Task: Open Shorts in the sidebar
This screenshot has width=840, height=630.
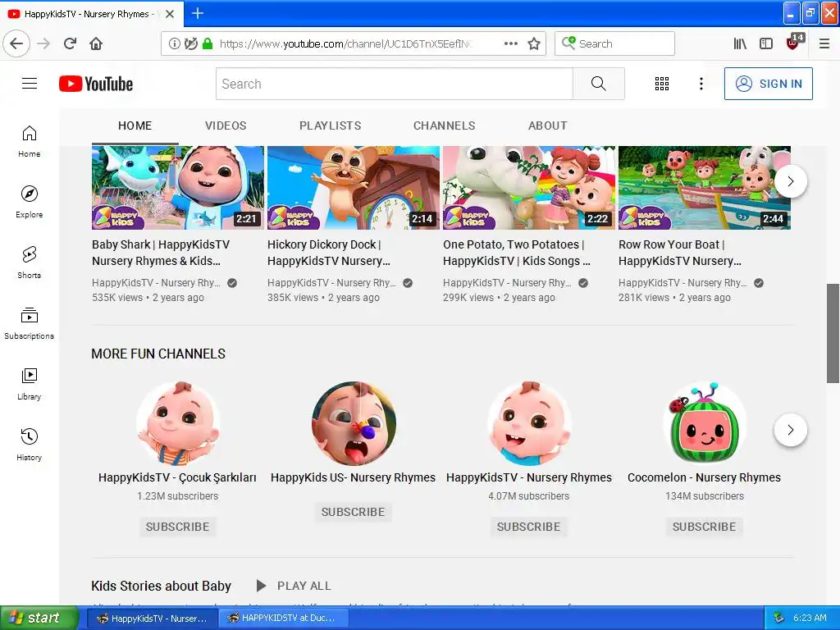Action: pyautogui.click(x=30, y=262)
